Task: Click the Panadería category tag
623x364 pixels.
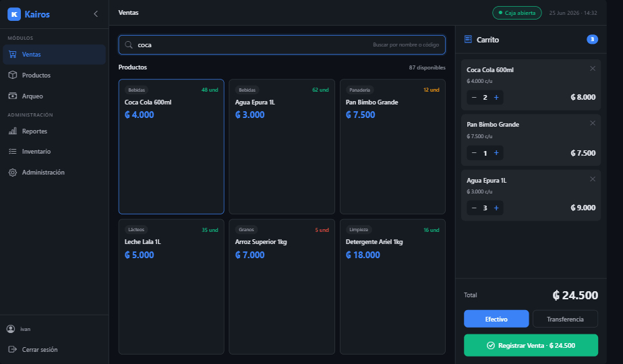Action: pyautogui.click(x=359, y=90)
